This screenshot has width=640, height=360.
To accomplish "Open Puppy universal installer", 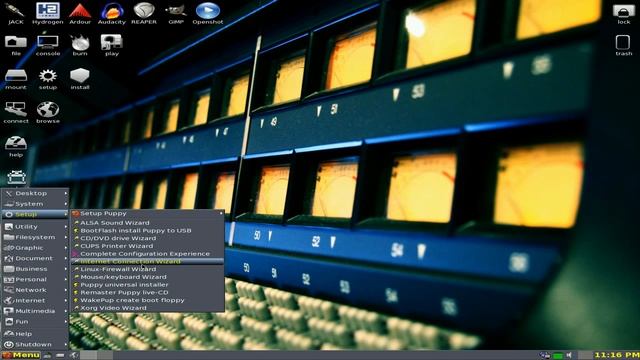I will click(147, 285).
